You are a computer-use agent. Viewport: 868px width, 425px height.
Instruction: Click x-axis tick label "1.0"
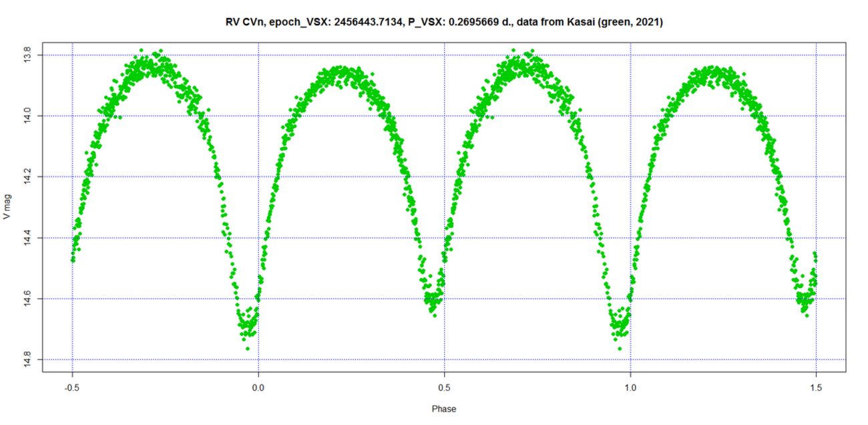[630, 388]
